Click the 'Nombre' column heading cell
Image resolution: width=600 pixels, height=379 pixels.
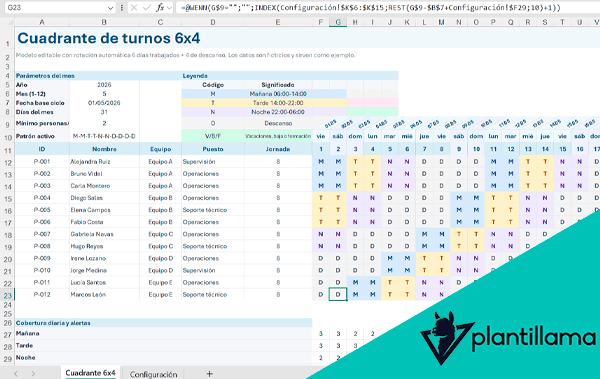click(104, 149)
